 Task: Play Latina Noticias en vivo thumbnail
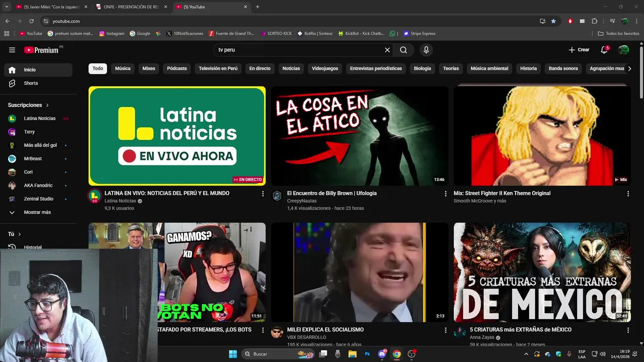click(x=177, y=136)
